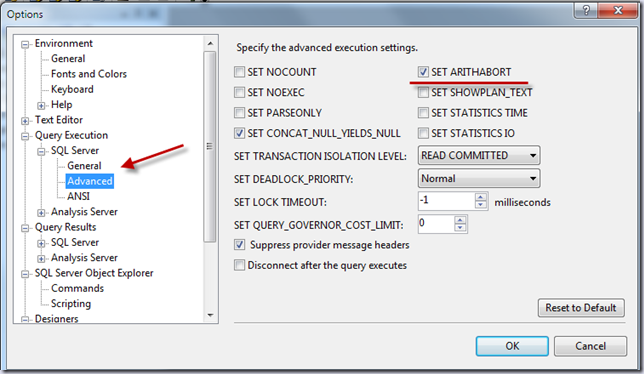Increase SET LOCK TIMEOUT value with up arrow
This screenshot has height=374, width=644.
pyautogui.click(x=481, y=197)
